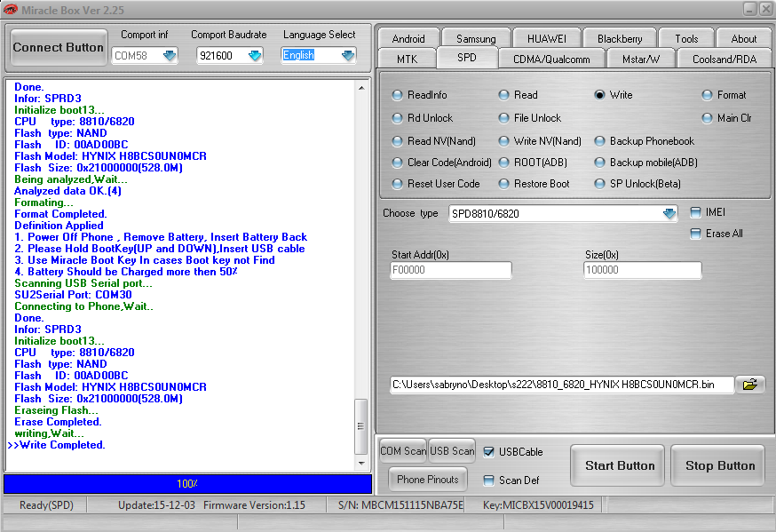This screenshot has height=532, width=776.
Task: Open the Blackberry tab
Action: (620, 38)
